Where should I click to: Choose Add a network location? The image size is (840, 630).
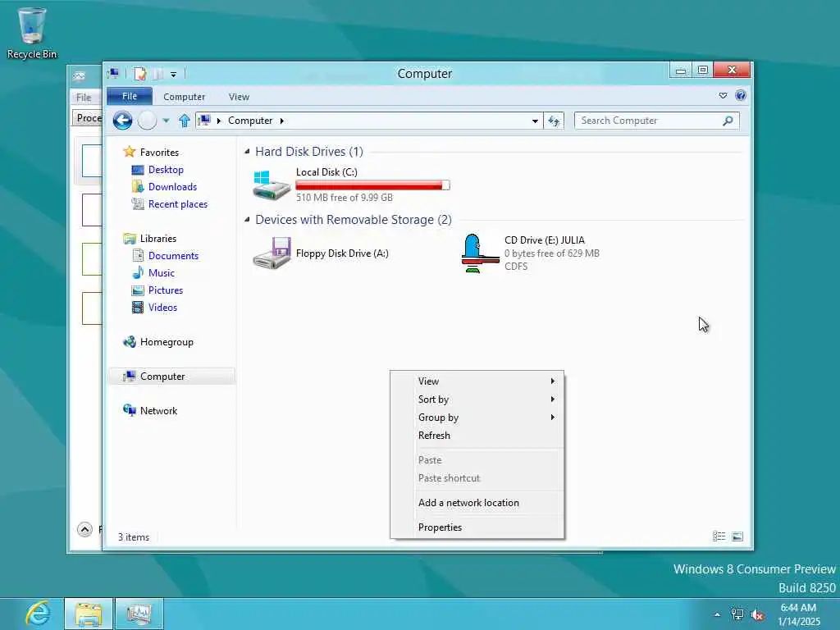click(477, 503)
